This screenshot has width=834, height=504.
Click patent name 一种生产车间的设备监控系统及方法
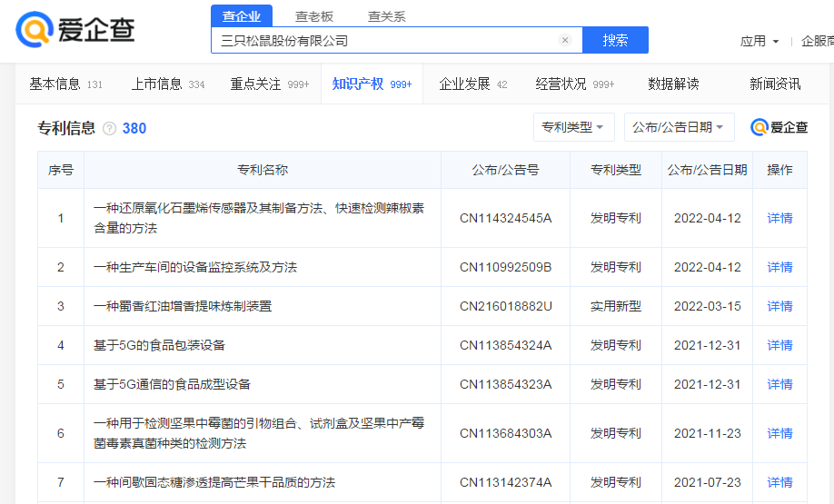pyautogui.click(x=195, y=267)
